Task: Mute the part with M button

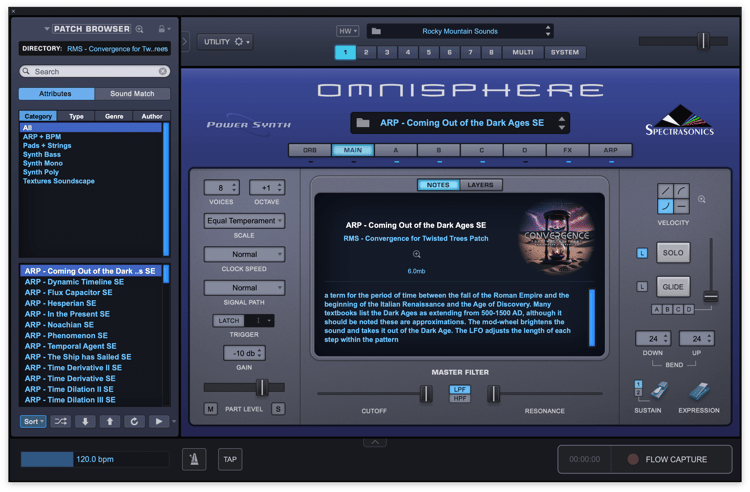Action: pos(210,409)
